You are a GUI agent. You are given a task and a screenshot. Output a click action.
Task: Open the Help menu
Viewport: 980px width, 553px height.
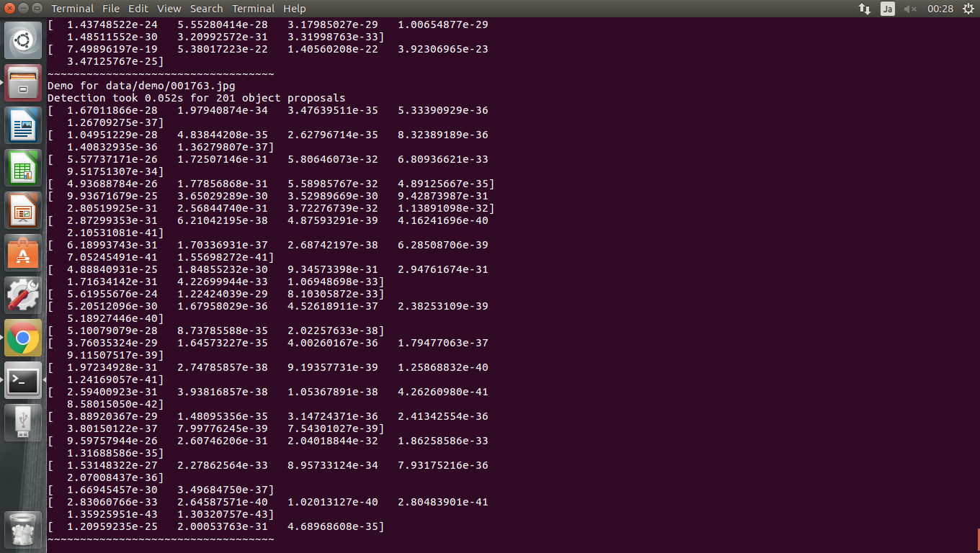tap(295, 9)
